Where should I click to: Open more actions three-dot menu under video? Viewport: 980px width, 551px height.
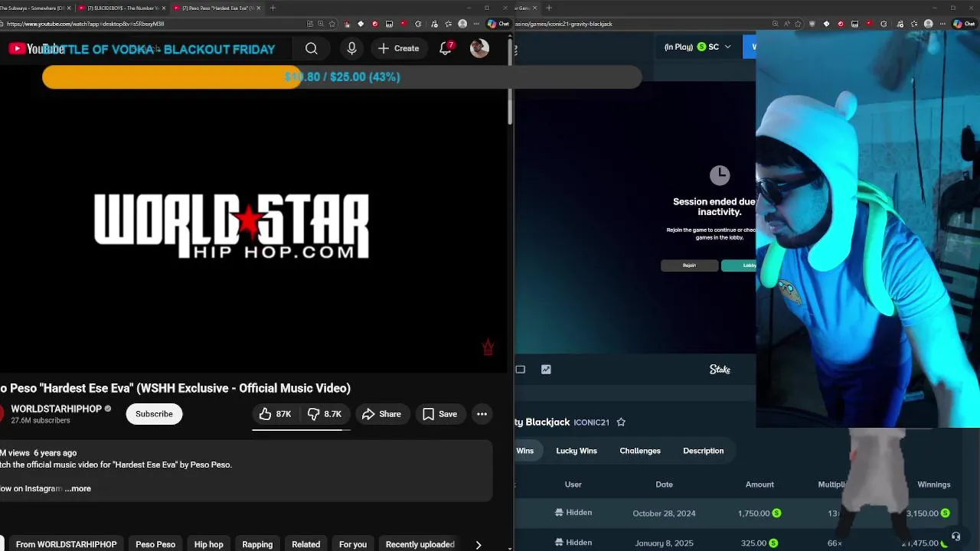tap(482, 414)
